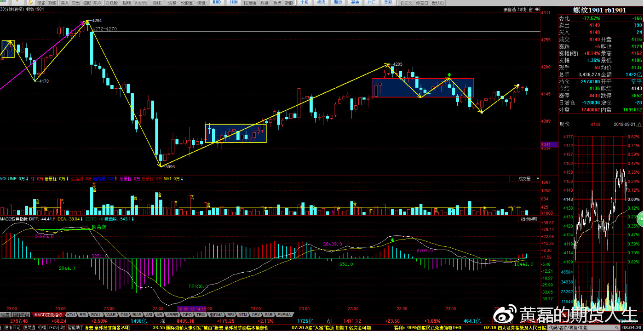Select the MTM indicator tab
The width and height of the screenshot is (644, 331).
(242, 315)
